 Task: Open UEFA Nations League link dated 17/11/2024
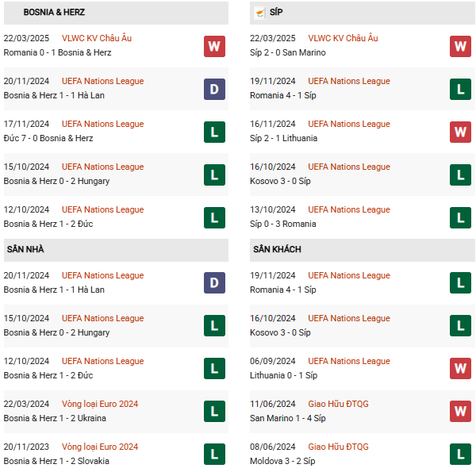tap(102, 124)
